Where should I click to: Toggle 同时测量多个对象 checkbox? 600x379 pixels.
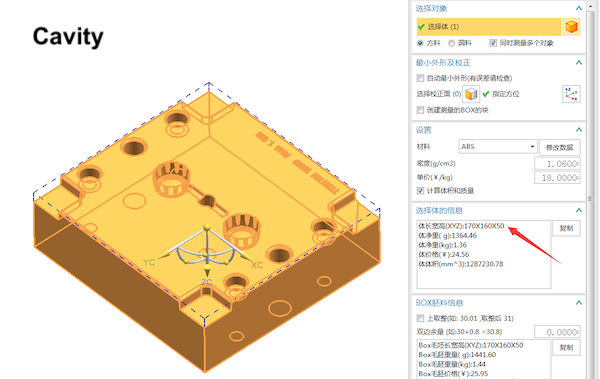(x=493, y=43)
